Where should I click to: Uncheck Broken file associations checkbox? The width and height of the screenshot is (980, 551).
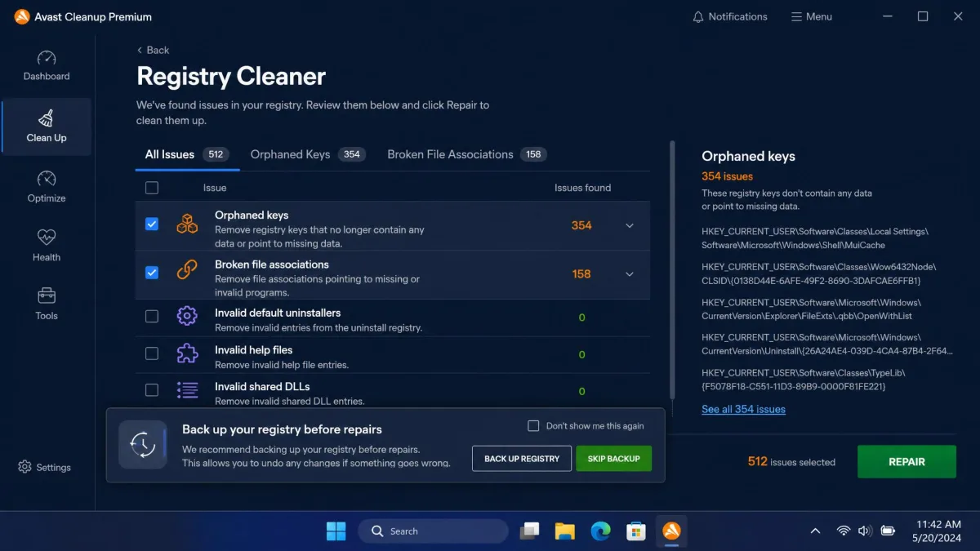tap(152, 273)
